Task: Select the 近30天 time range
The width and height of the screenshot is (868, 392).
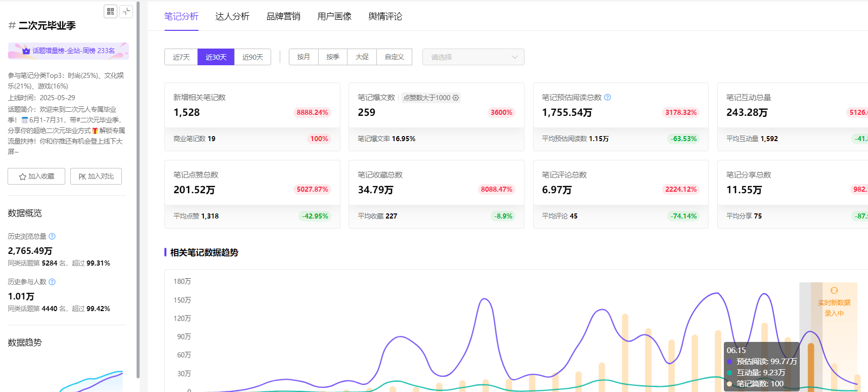Action: [216, 57]
